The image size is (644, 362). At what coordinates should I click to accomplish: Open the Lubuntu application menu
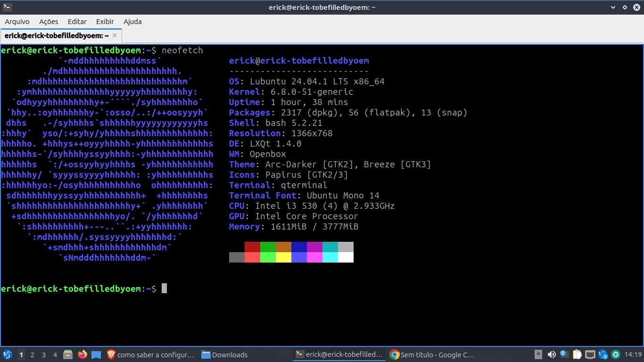pos(7,354)
